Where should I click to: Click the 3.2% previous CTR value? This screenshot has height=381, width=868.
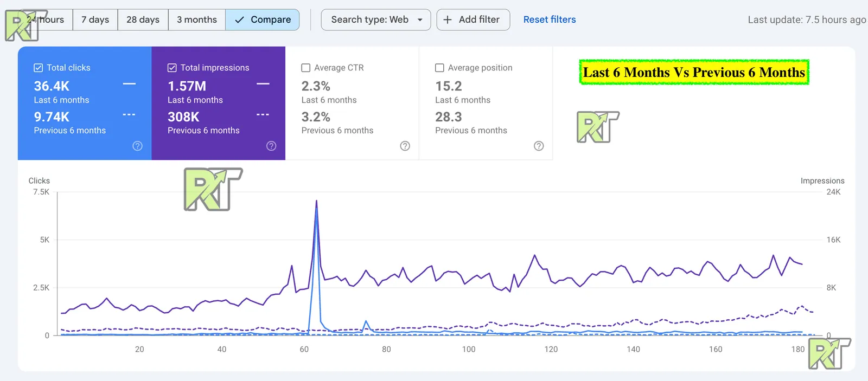coord(316,117)
